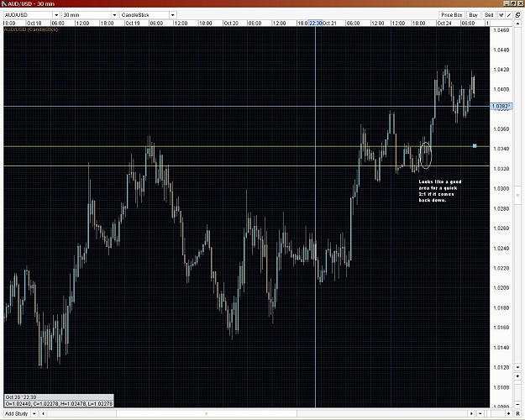Image resolution: width=525 pixels, height=420 pixels.
Task: Click the Buy button
Action: (473, 15)
